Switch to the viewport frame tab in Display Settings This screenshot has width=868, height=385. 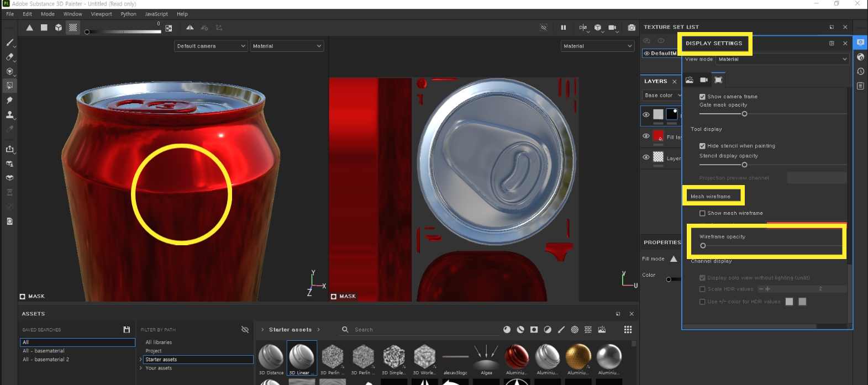(x=718, y=80)
